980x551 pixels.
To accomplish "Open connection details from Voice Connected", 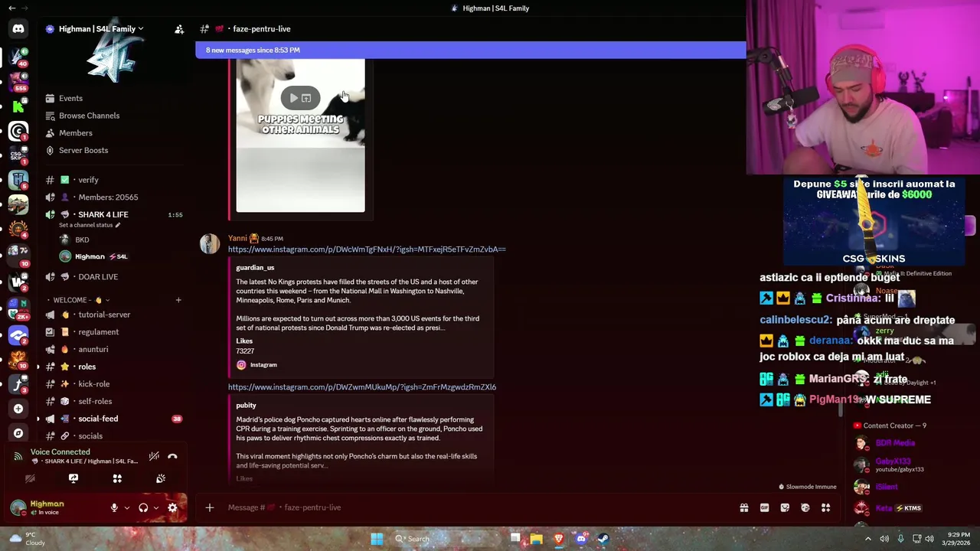I will 60,452.
